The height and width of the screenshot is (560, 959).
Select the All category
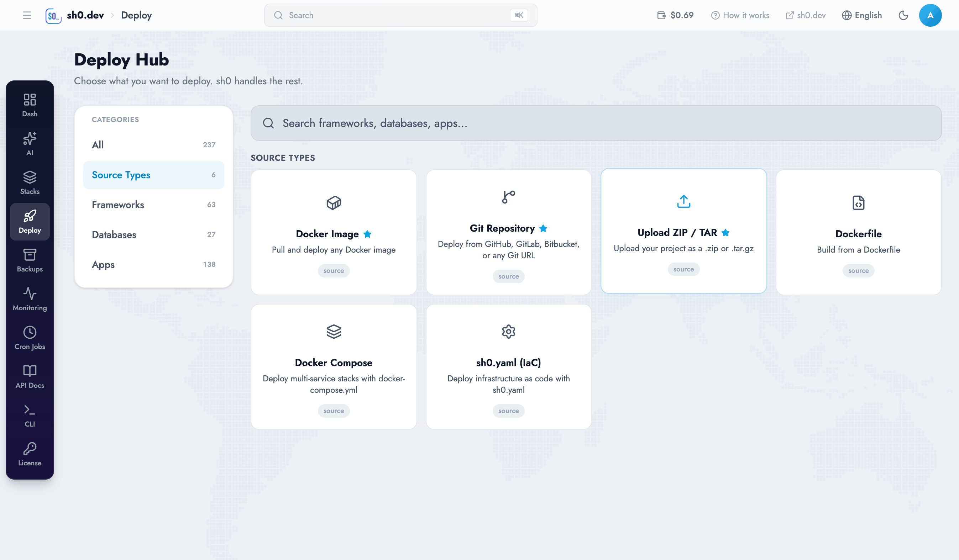pyautogui.click(x=153, y=145)
